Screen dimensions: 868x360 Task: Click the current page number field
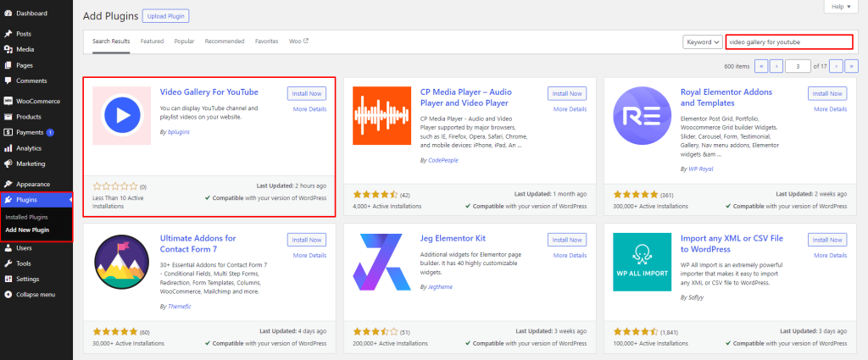click(798, 66)
